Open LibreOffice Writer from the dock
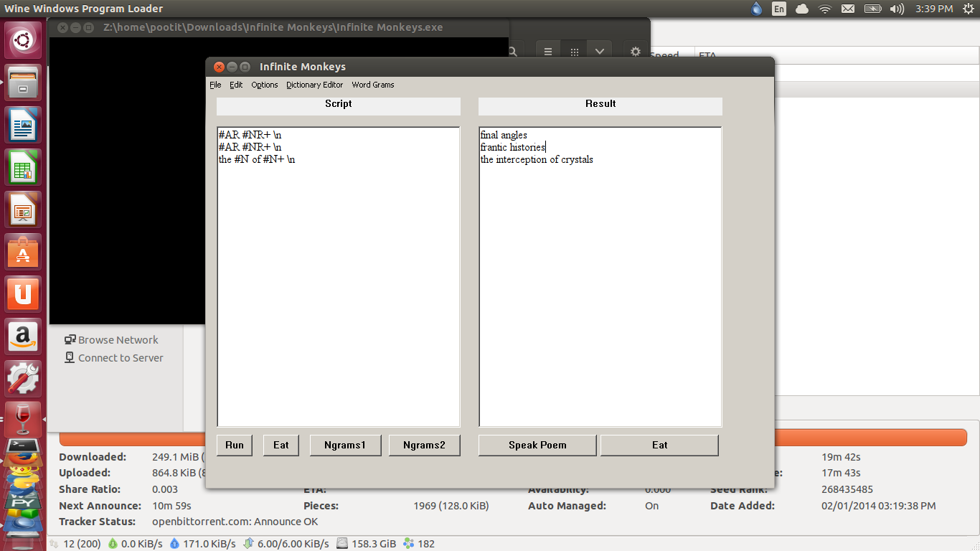 (x=23, y=124)
